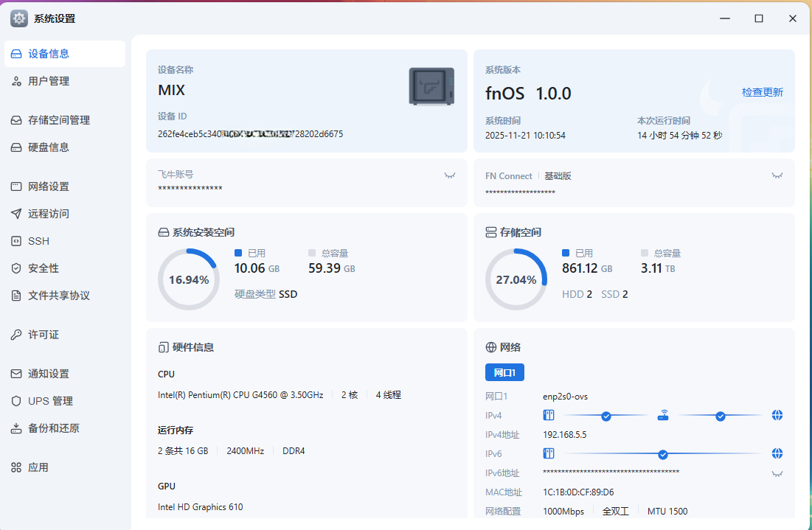Click the 应用 apps grid icon
Image resolution: width=812 pixels, height=530 pixels.
click(16, 467)
